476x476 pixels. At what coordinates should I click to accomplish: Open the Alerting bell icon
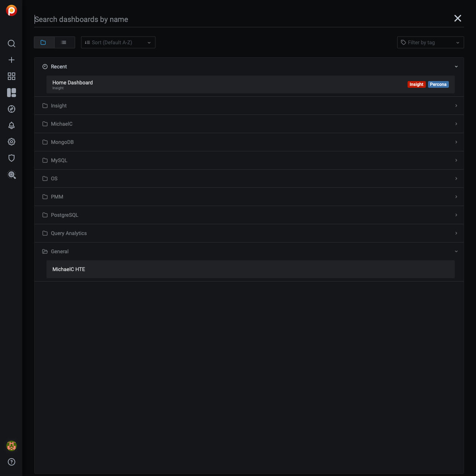[x=12, y=125]
